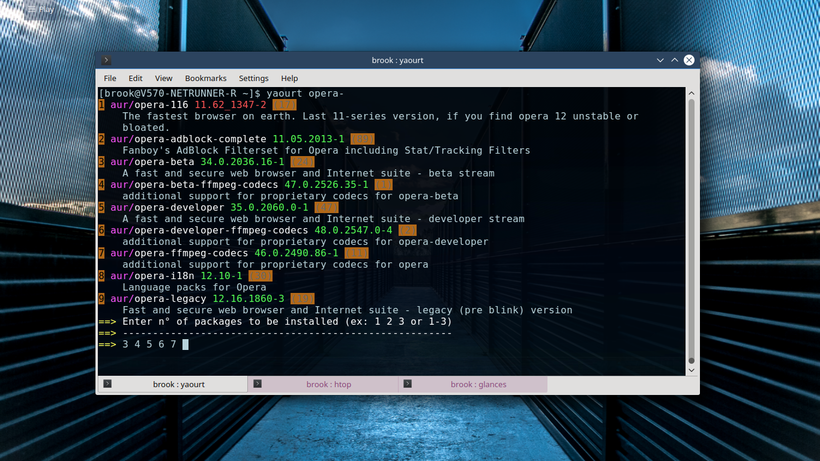Click the aur/opera-beta-ffmpeg-codecs package line

pyautogui.click(x=246, y=185)
